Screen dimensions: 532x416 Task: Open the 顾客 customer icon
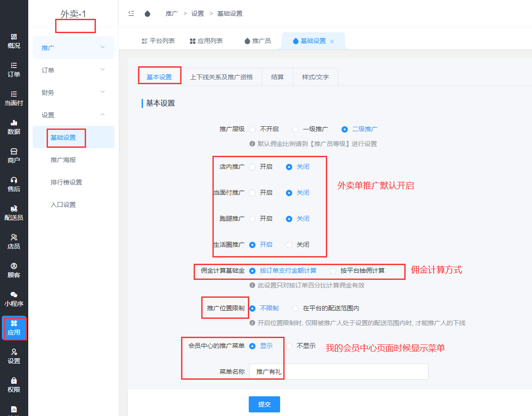13,270
